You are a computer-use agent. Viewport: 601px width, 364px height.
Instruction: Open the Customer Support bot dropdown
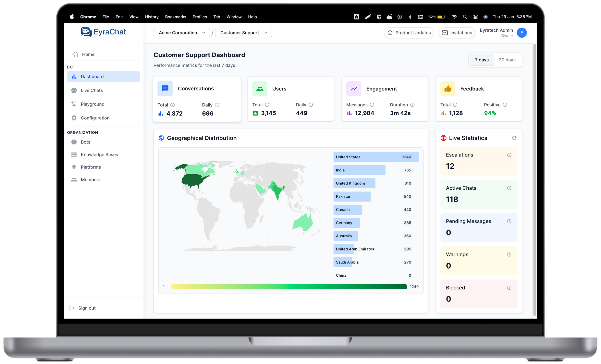pyautogui.click(x=243, y=33)
